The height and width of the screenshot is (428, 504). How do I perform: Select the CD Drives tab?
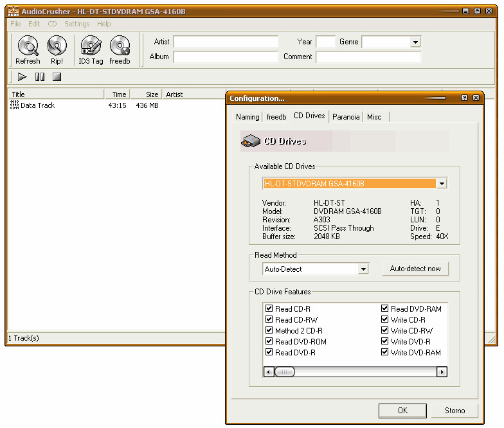[x=310, y=116]
